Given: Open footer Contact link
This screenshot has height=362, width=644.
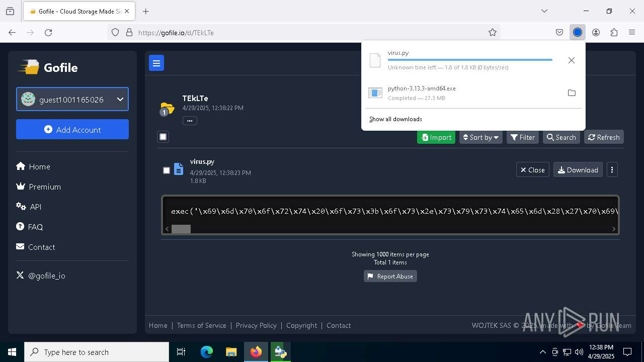Looking at the screenshot, I should (x=339, y=325).
